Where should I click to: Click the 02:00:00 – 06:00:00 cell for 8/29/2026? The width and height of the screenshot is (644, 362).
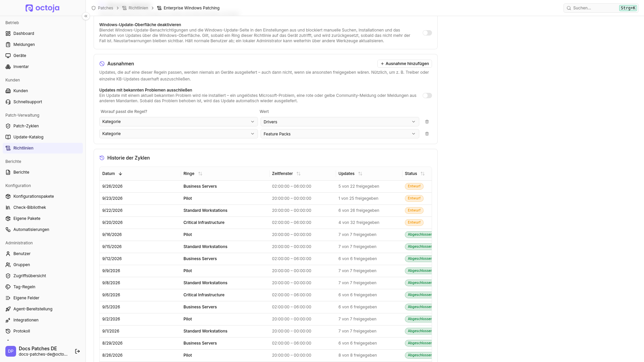(291, 343)
